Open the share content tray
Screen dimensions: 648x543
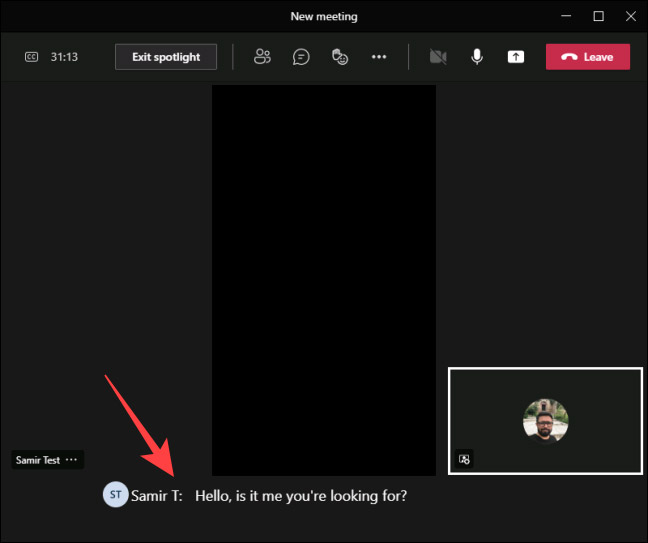point(516,57)
